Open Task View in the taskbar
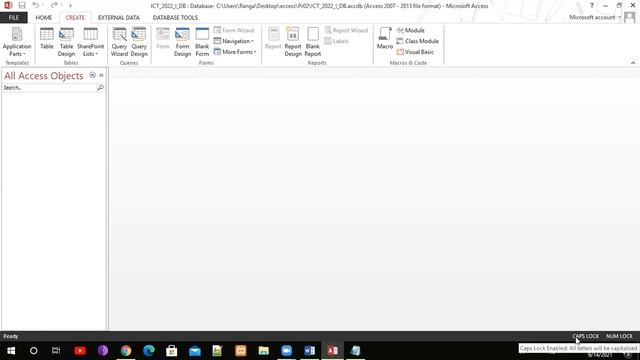640x360 pixels. pos(56,351)
